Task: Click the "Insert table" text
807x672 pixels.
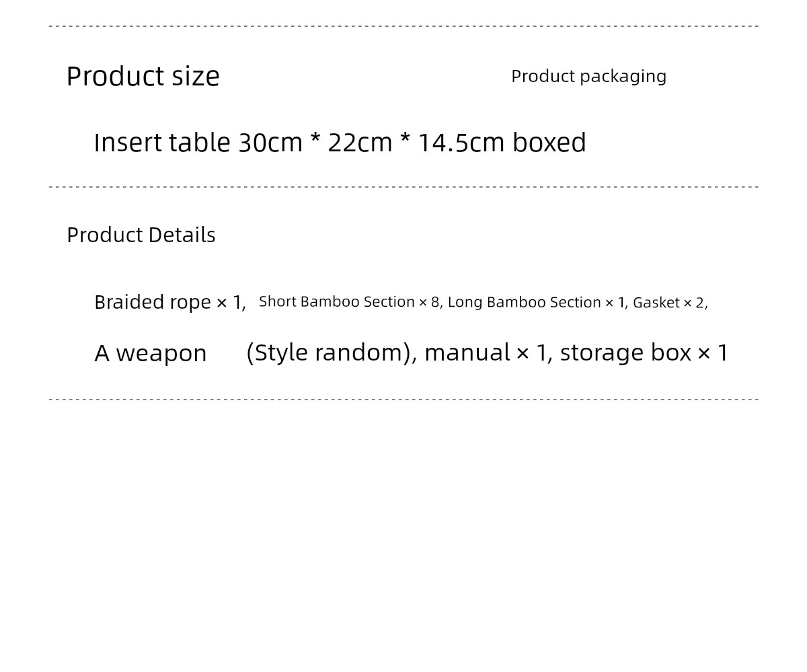Action: (x=162, y=143)
